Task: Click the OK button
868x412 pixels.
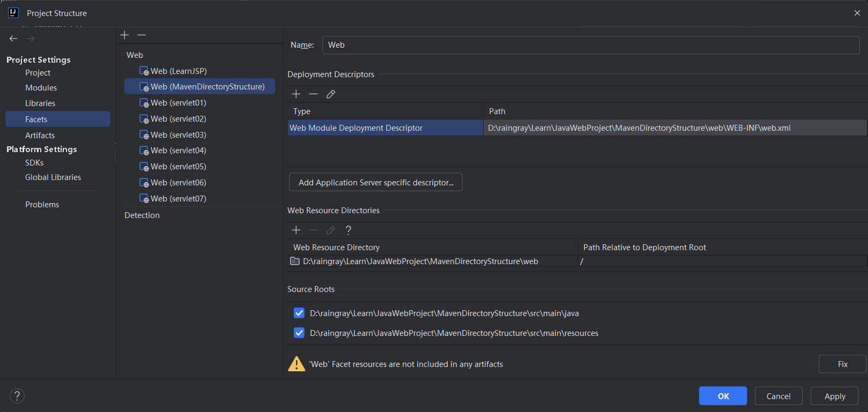Action: pos(723,396)
